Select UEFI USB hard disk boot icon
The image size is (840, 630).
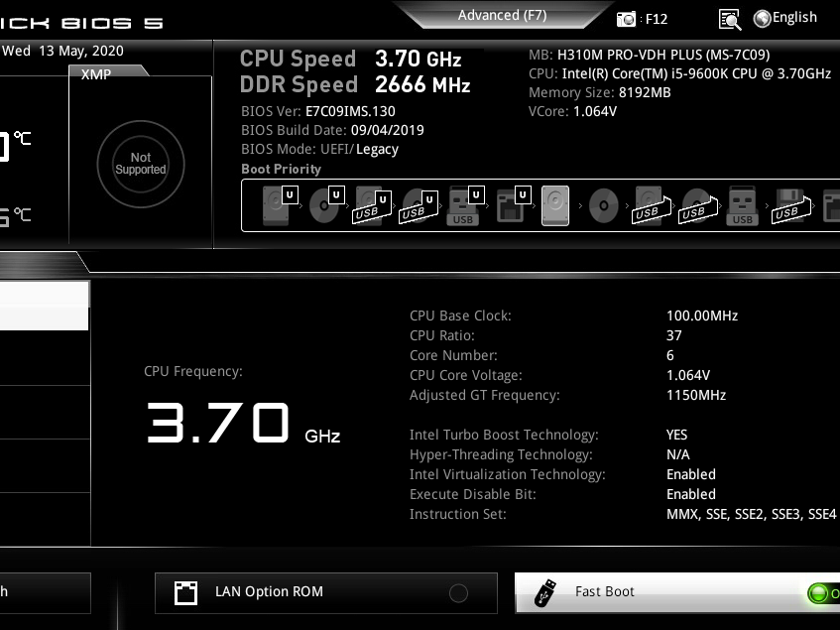(x=372, y=206)
